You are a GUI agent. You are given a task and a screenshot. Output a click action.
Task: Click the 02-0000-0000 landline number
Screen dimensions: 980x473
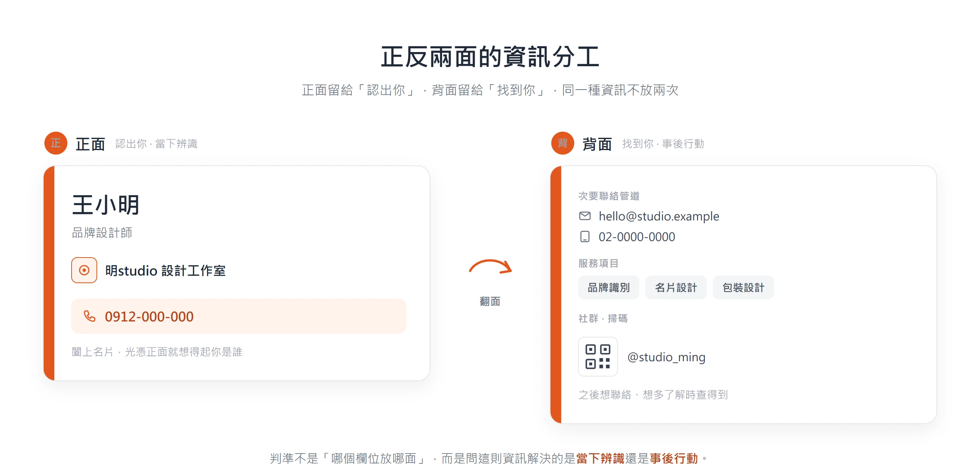pyautogui.click(x=637, y=237)
